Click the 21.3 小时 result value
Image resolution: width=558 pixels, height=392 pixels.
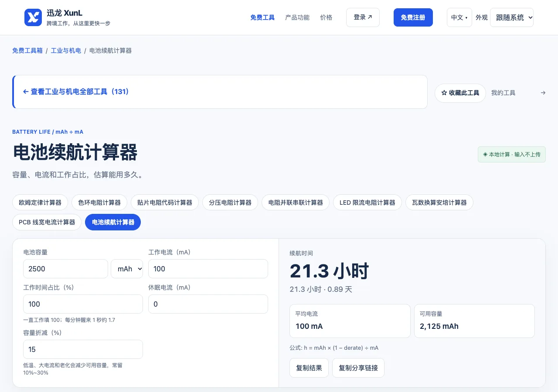(x=329, y=271)
